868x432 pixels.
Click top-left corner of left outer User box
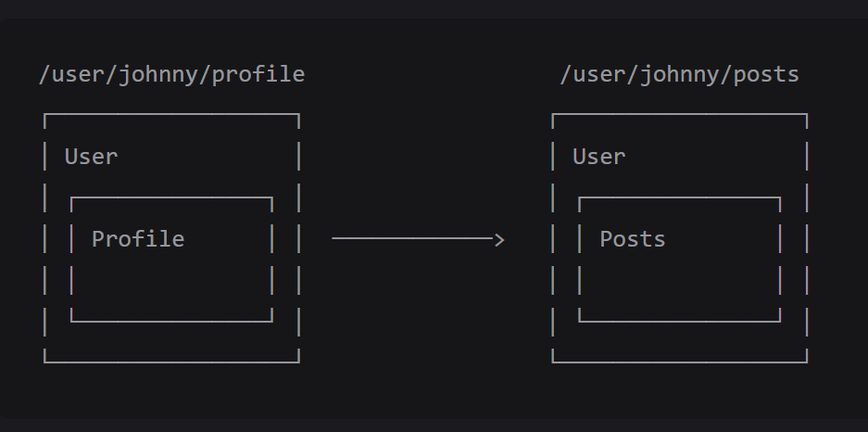click(44, 115)
